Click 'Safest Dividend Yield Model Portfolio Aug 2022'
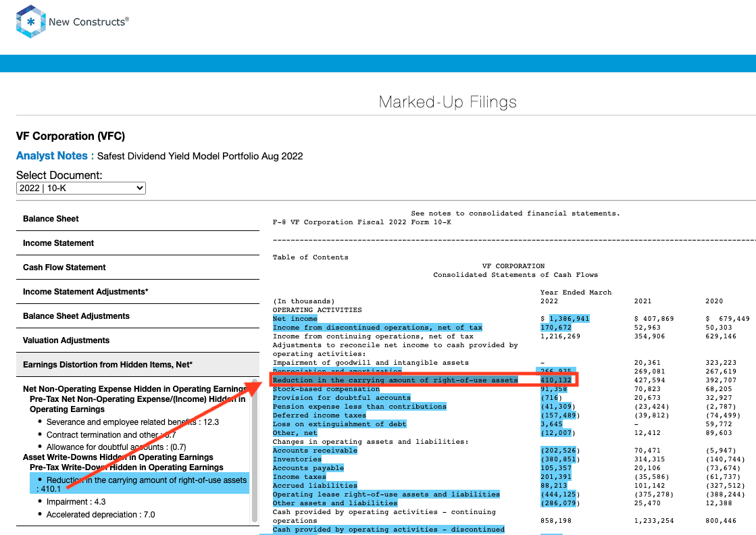 pyautogui.click(x=200, y=156)
